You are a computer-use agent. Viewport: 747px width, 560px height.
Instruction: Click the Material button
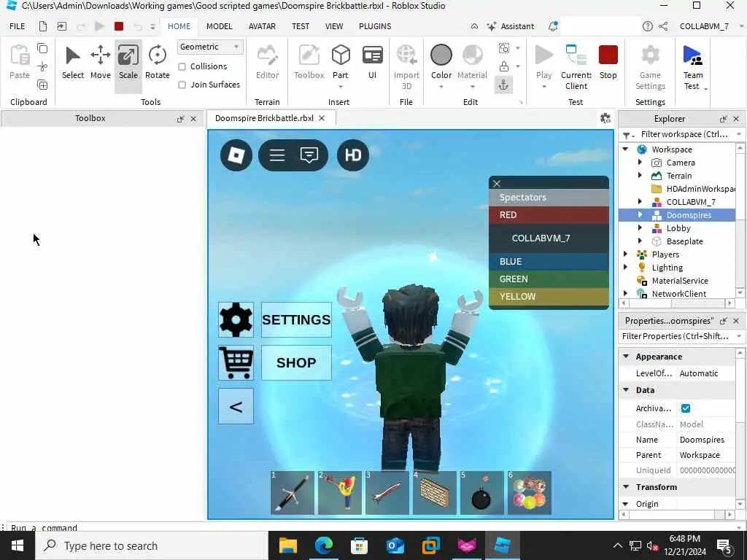pos(472,62)
